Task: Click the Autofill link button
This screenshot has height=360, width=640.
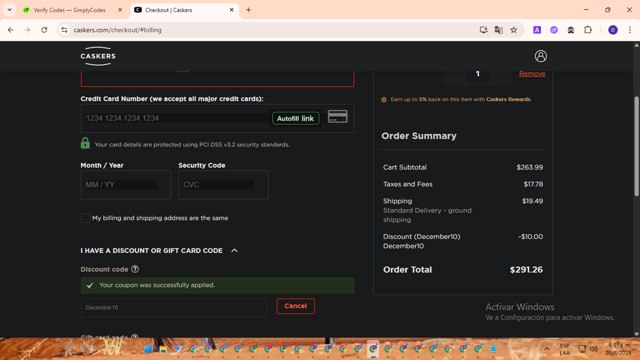Action: coord(296,118)
